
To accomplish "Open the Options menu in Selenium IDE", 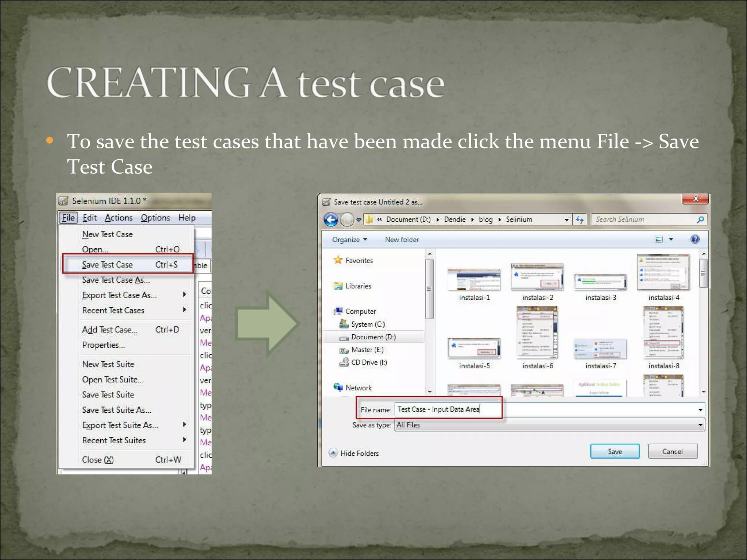I will point(155,218).
